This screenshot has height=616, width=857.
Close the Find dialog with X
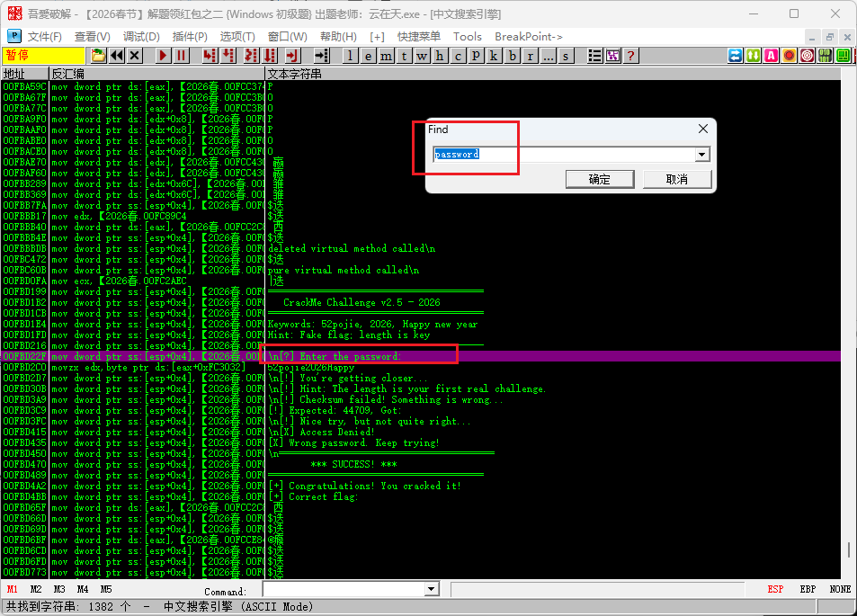pyautogui.click(x=703, y=129)
